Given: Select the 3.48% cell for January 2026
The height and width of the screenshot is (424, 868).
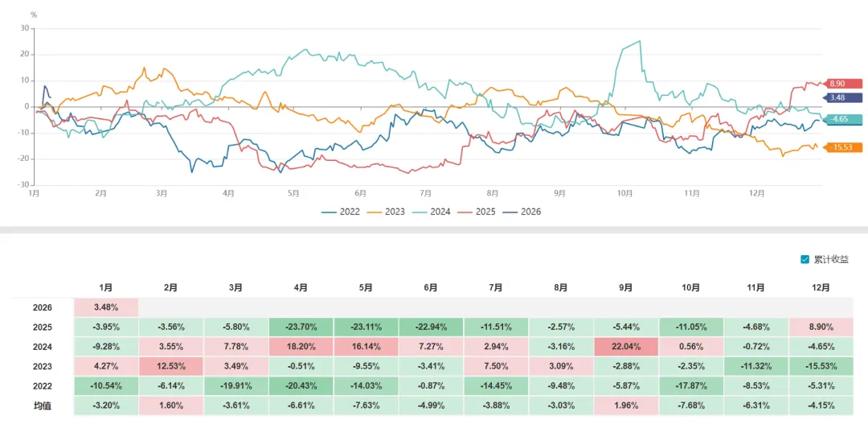Looking at the screenshot, I should coord(105,307).
